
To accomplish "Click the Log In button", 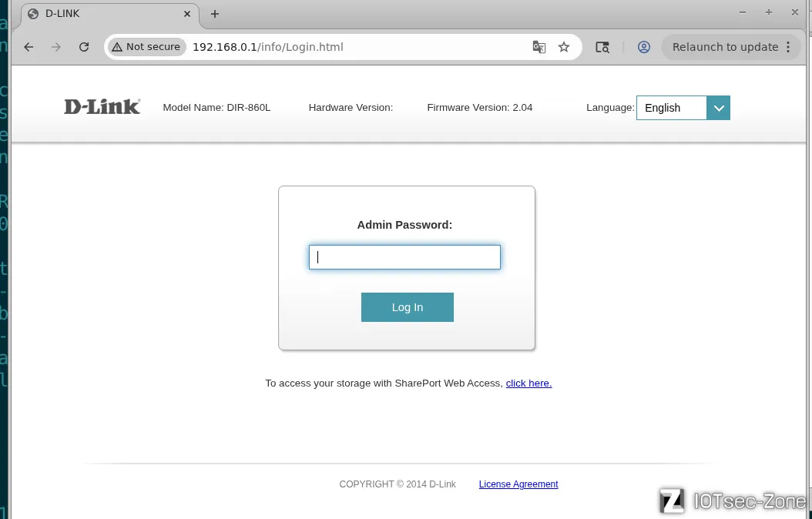I will (x=407, y=307).
